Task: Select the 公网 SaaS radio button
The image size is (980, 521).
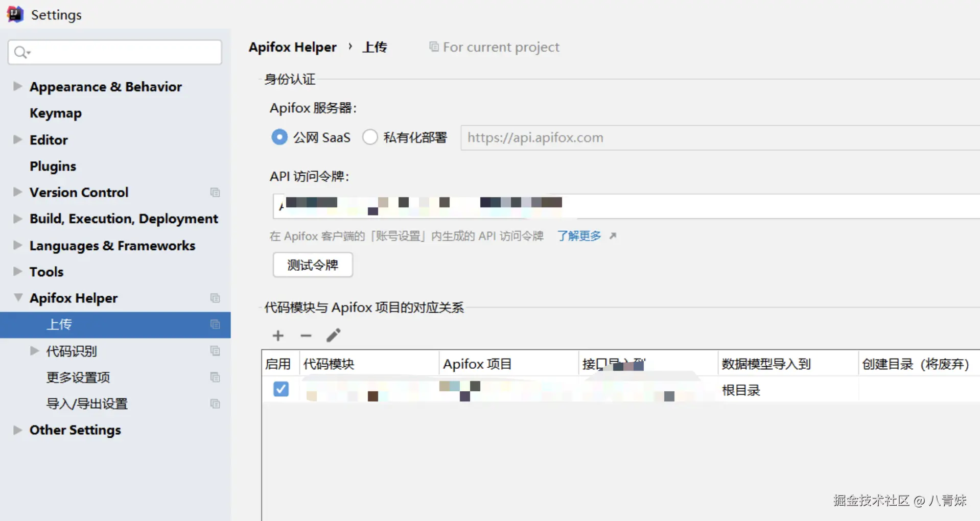Action: [x=279, y=137]
